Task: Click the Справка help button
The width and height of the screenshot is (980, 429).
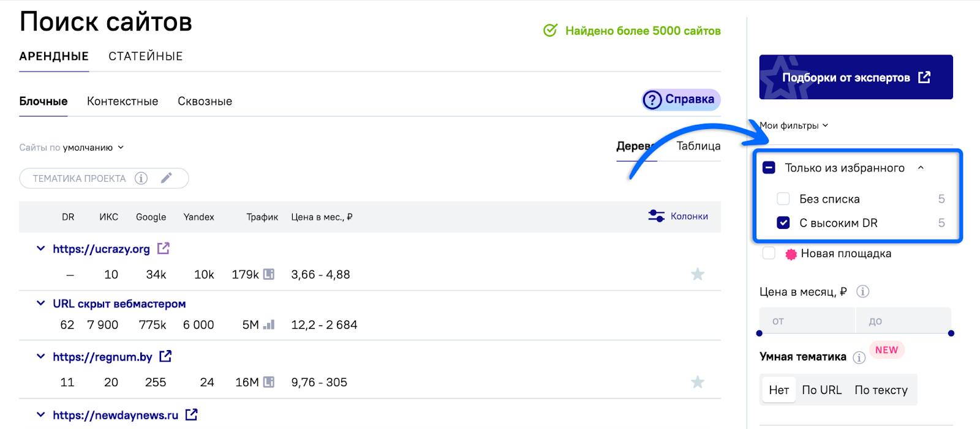Action: (x=680, y=99)
